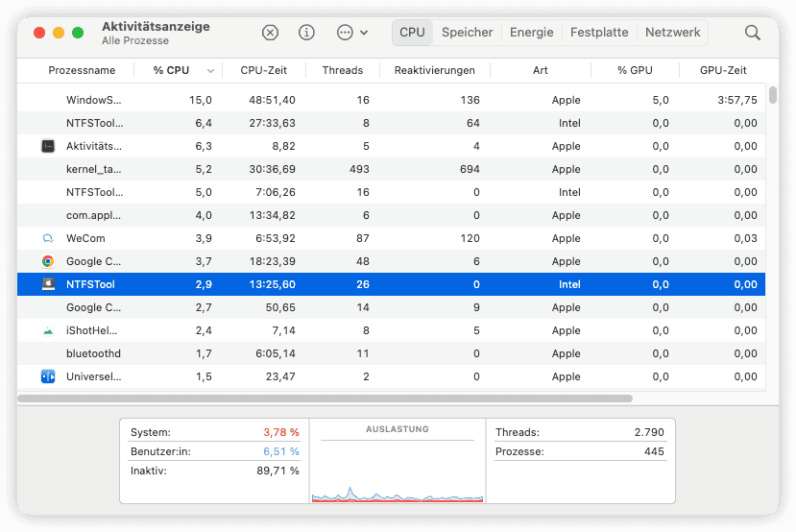Select the WeCom process name
Viewport: 796px width, 532px height.
[x=85, y=238]
